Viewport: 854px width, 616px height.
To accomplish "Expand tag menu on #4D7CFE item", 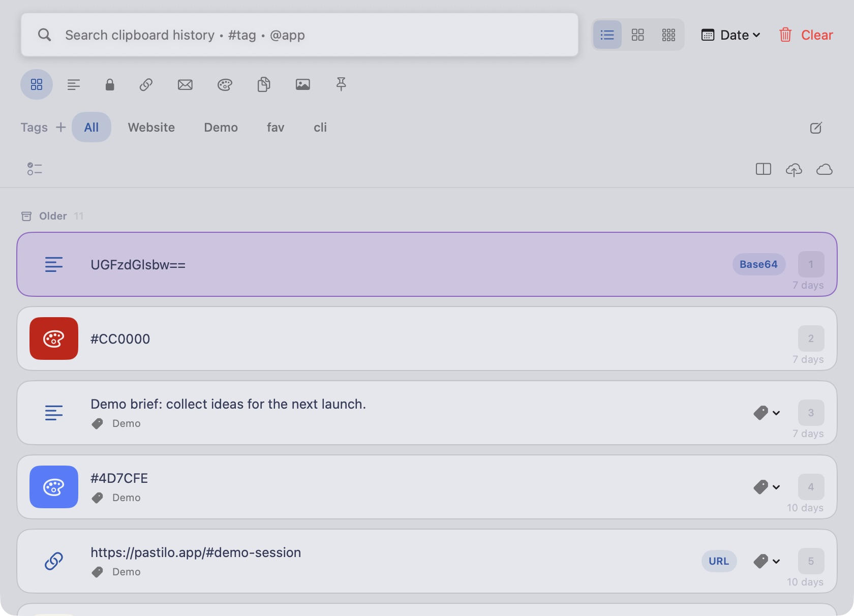I will coord(767,487).
